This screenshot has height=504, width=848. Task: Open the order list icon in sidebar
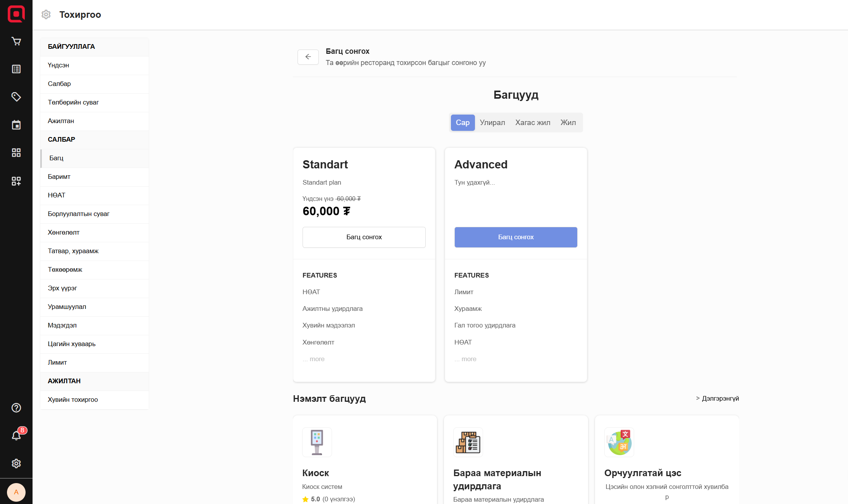16,69
